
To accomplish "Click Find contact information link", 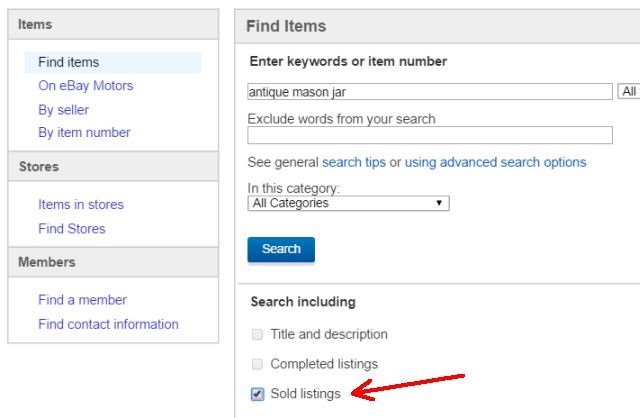I will click(108, 324).
